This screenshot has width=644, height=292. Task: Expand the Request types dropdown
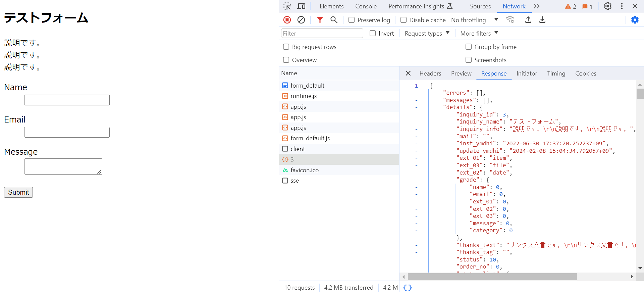[427, 34]
